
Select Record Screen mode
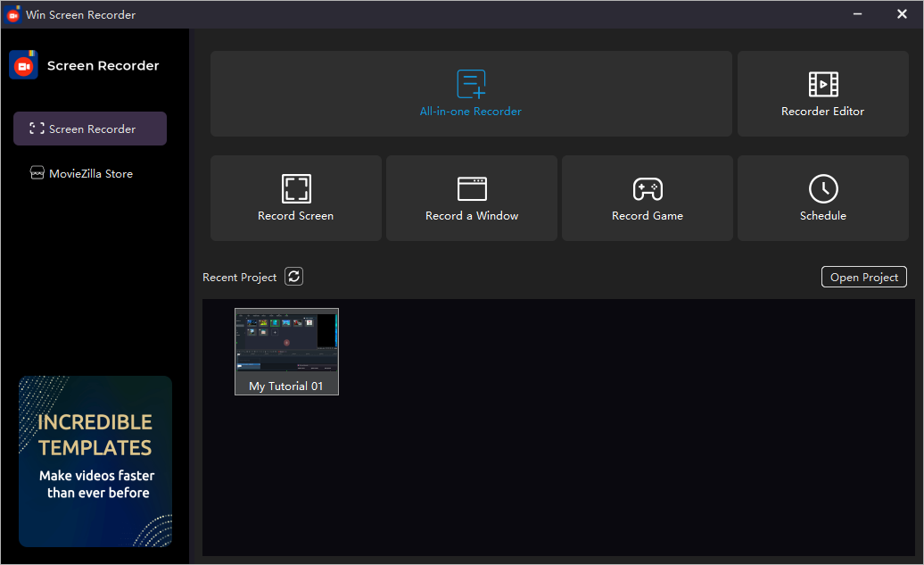(295, 198)
